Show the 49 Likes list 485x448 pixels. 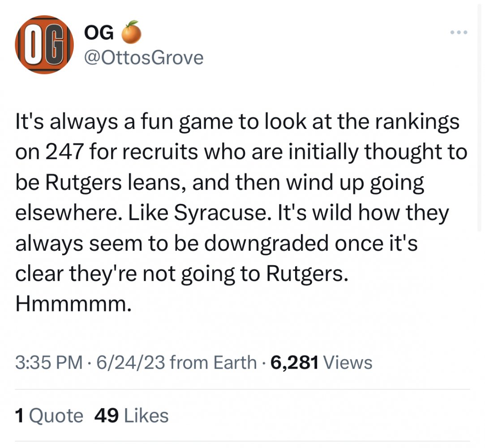tap(132, 415)
